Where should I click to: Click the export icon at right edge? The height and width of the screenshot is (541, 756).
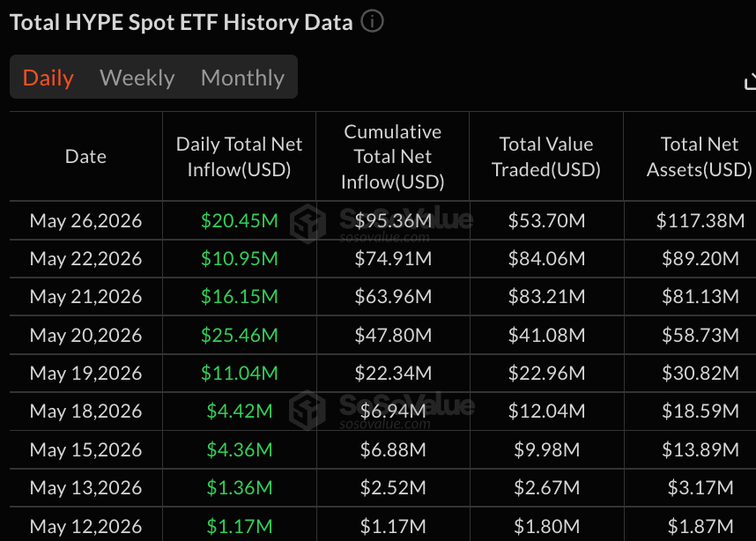click(x=750, y=81)
